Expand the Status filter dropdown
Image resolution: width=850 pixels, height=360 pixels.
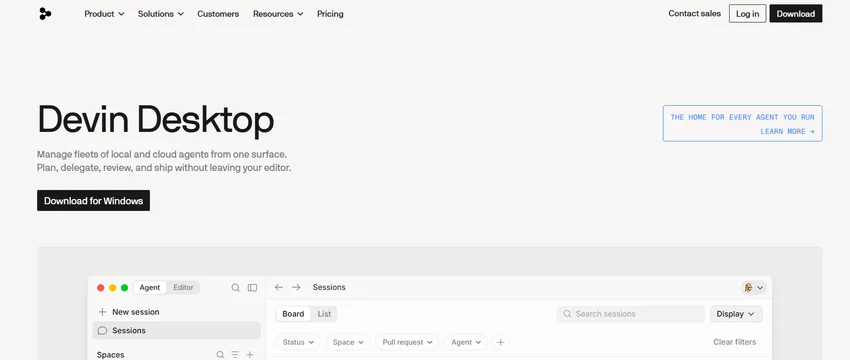click(298, 342)
